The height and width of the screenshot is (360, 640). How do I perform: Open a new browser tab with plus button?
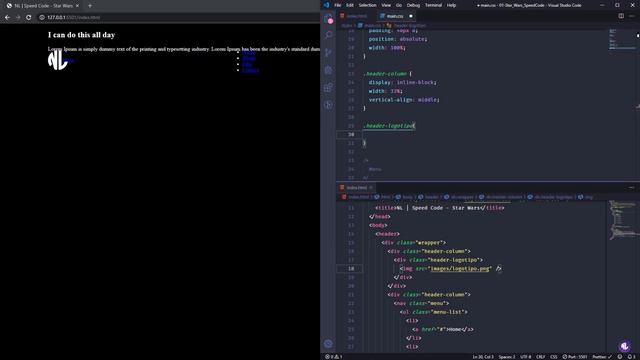90,6
